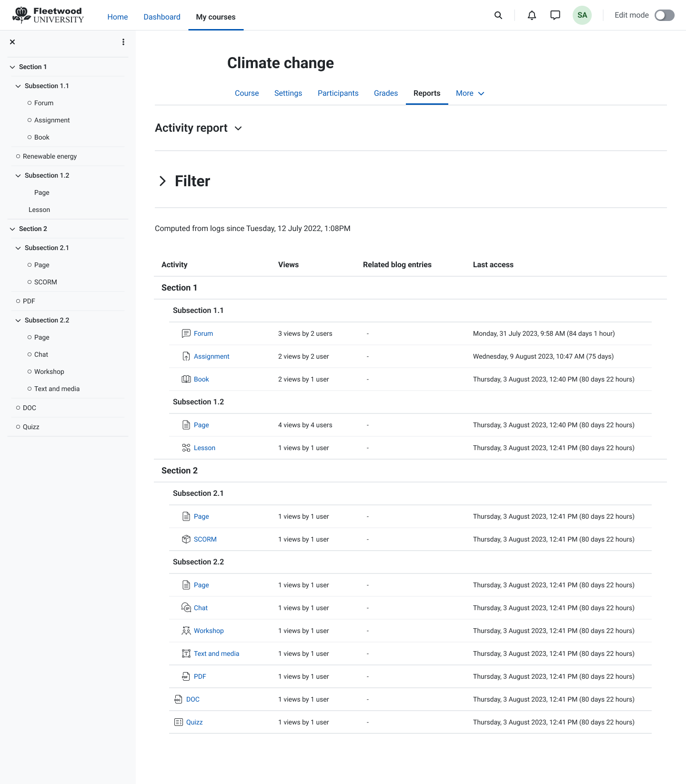
Task: Switch to the Settings tab
Action: (288, 93)
